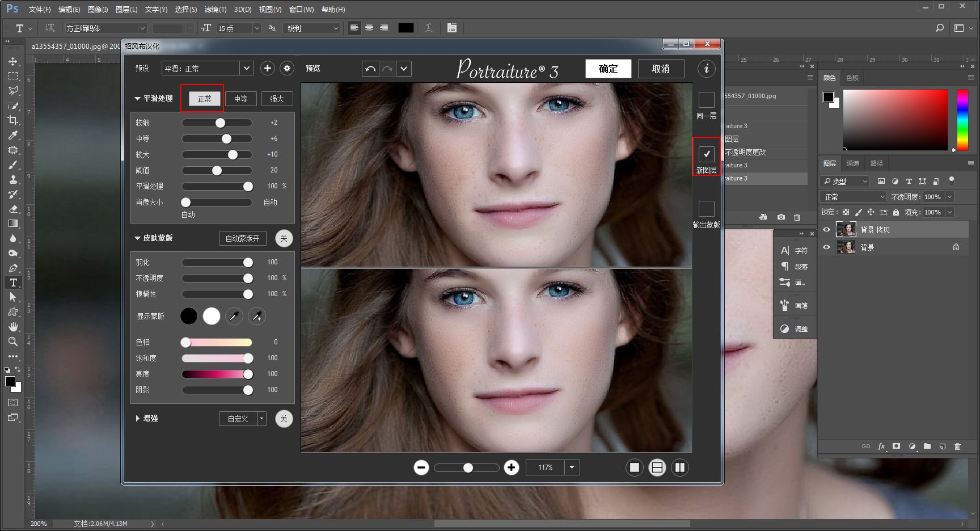
Task: Select the Zoom tool in left toolbar
Action: pyautogui.click(x=13, y=342)
